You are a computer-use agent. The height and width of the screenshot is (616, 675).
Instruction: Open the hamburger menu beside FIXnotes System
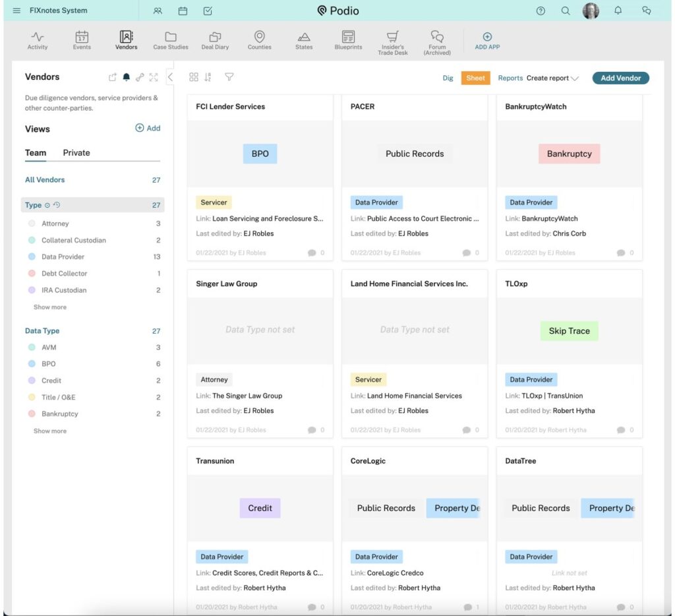click(x=16, y=11)
